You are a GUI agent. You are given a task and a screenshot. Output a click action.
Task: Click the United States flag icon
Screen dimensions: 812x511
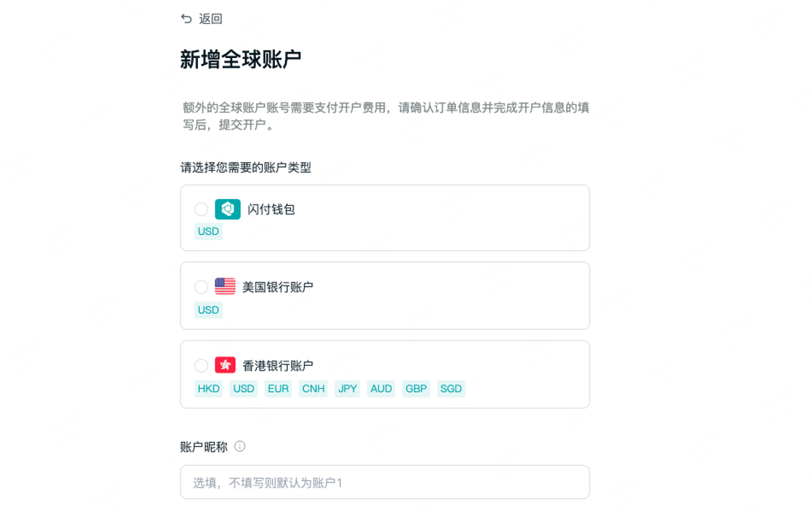tap(225, 287)
